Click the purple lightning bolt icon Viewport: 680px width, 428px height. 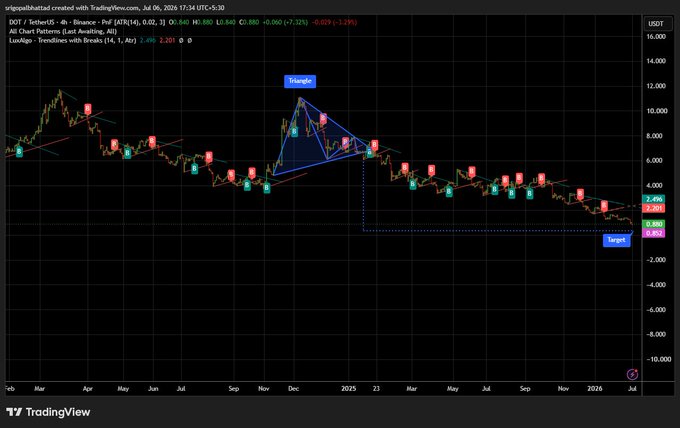[x=632, y=374]
